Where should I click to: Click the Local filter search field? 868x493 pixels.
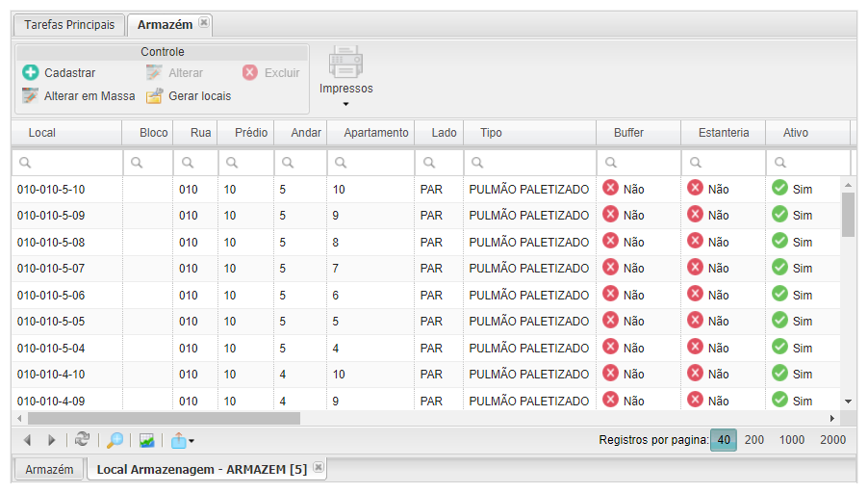[x=67, y=163]
